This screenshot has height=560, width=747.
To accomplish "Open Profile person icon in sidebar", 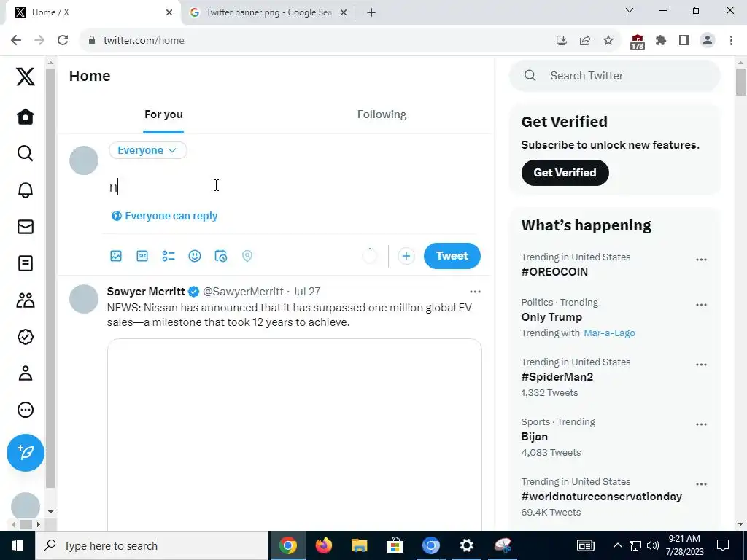I will click(x=26, y=373).
